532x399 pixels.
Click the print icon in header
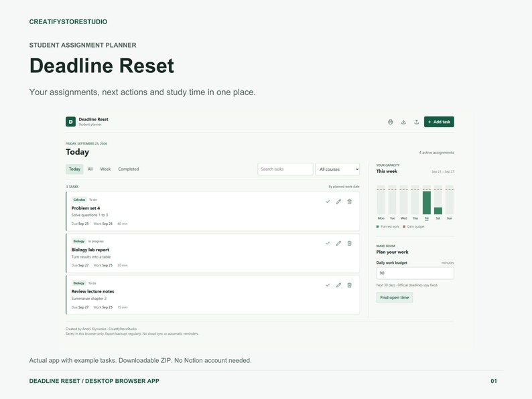[x=391, y=122]
